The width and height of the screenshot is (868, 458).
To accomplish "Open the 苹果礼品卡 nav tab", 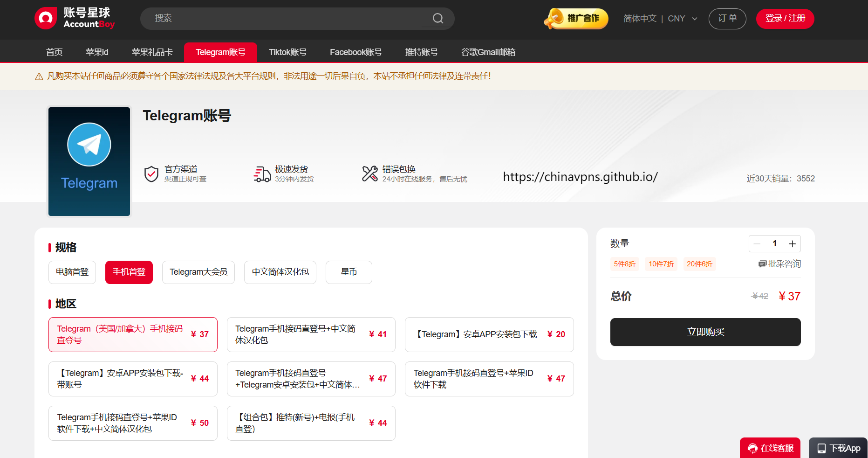I will tap(152, 52).
